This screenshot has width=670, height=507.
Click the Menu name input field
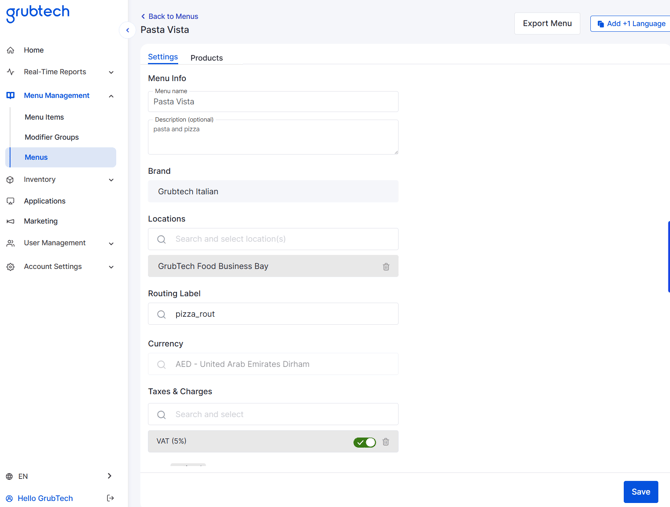tap(273, 102)
